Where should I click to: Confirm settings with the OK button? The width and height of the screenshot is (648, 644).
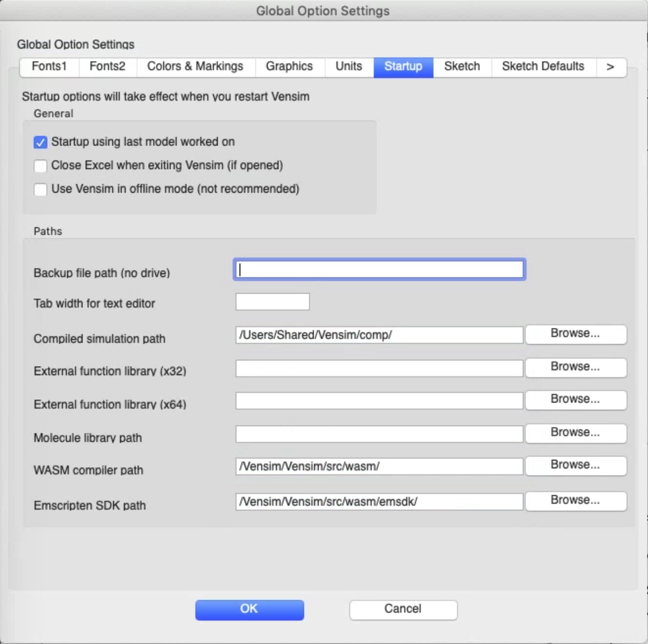tap(249, 609)
